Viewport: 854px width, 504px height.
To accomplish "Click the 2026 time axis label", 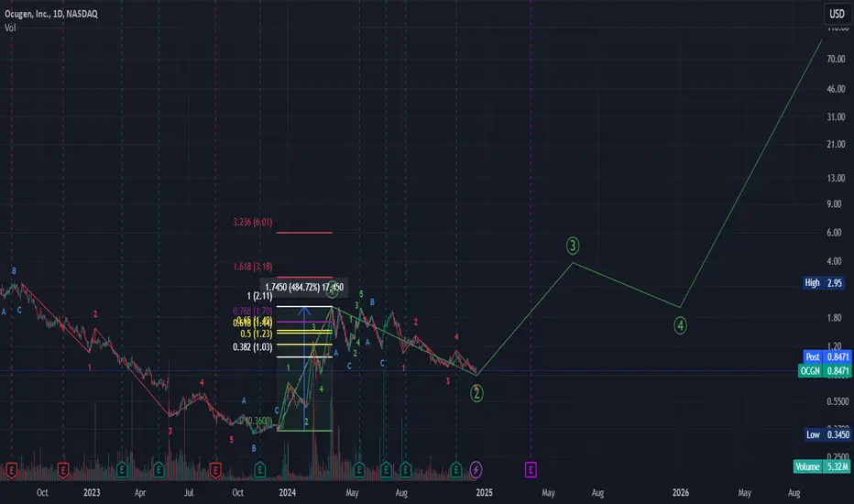I will click(x=680, y=493).
